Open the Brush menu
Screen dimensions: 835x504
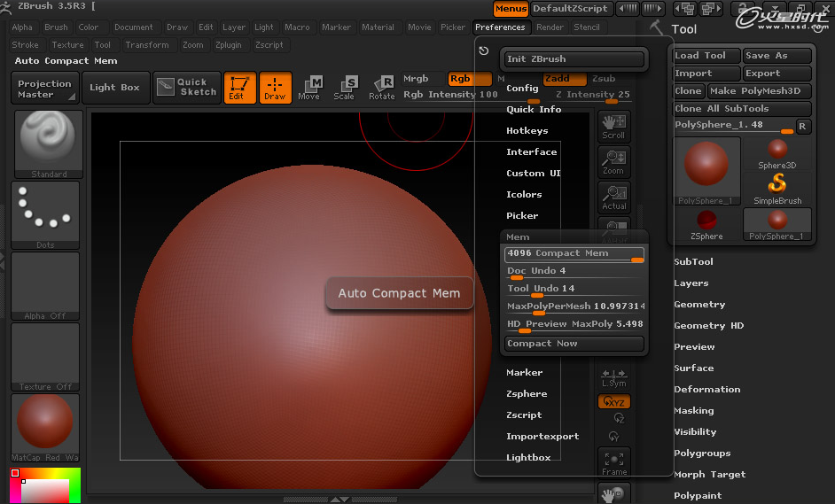point(56,27)
